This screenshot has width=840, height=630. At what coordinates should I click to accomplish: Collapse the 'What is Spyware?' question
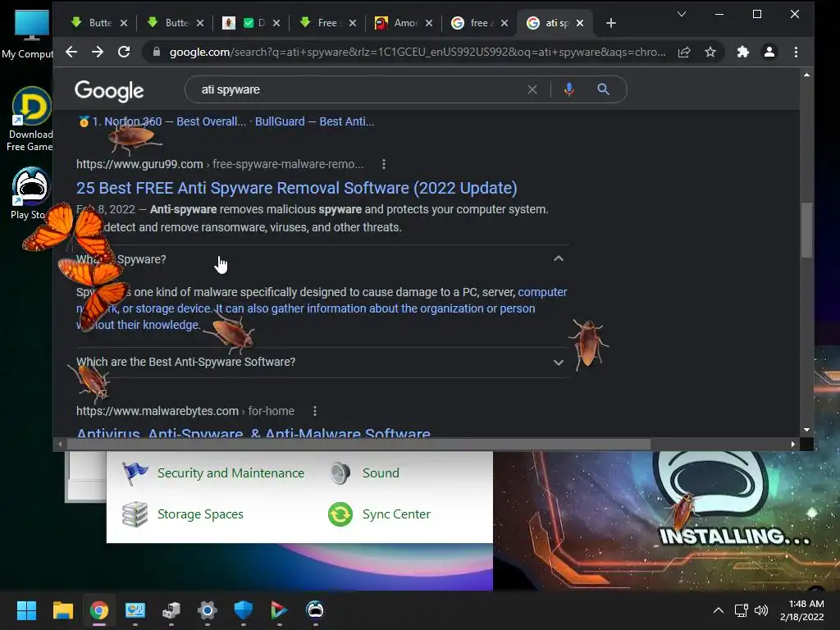[558, 258]
